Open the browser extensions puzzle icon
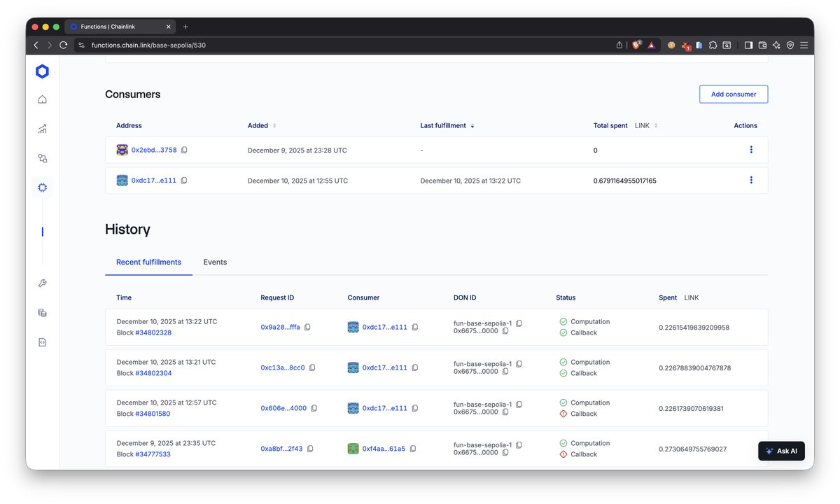The image size is (840, 504). (x=713, y=45)
